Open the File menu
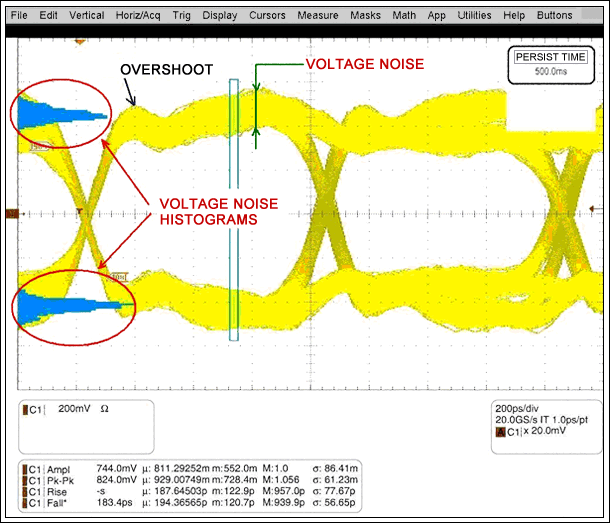610x523 pixels. (x=19, y=16)
